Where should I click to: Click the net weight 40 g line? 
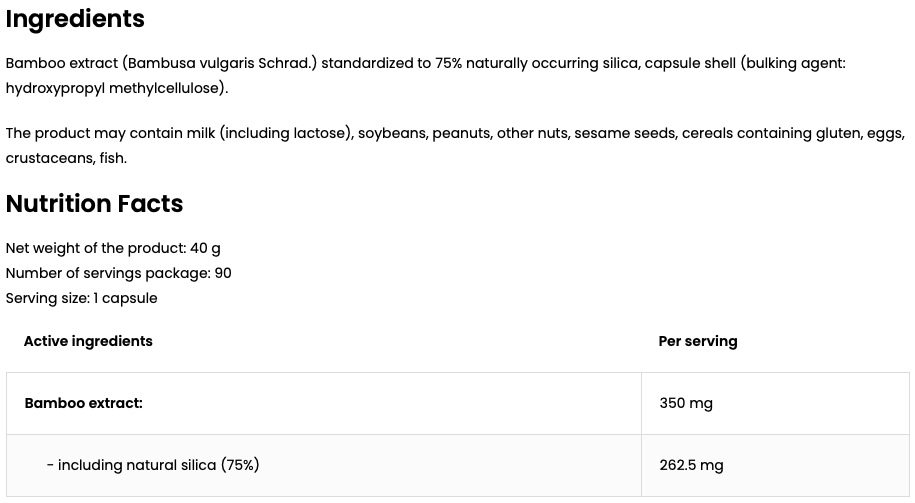(x=113, y=248)
